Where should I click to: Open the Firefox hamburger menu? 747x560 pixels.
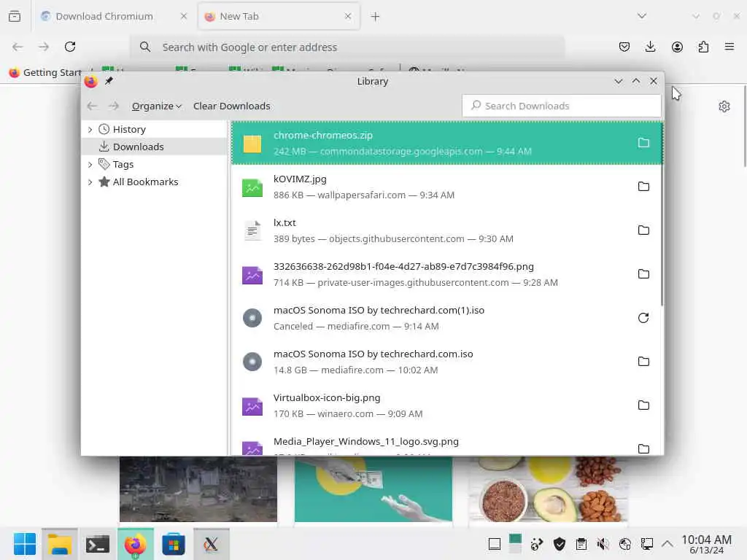pyautogui.click(x=729, y=47)
